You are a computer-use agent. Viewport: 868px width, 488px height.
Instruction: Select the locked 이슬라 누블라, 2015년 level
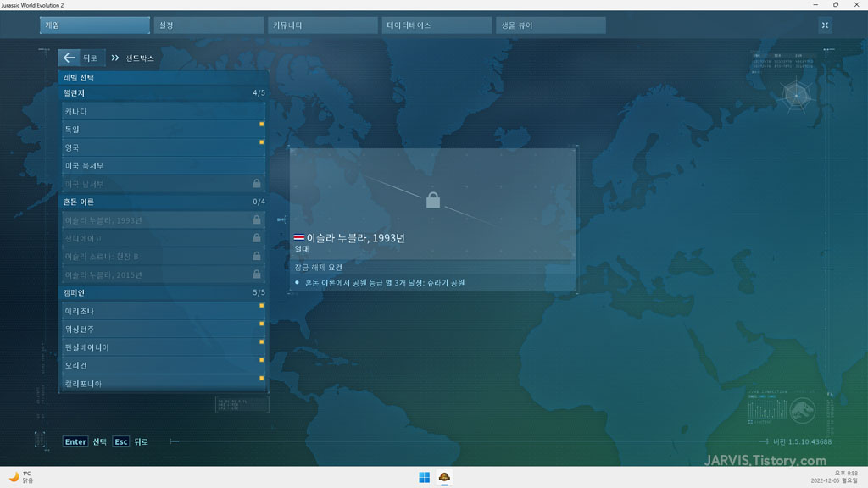coord(164,274)
